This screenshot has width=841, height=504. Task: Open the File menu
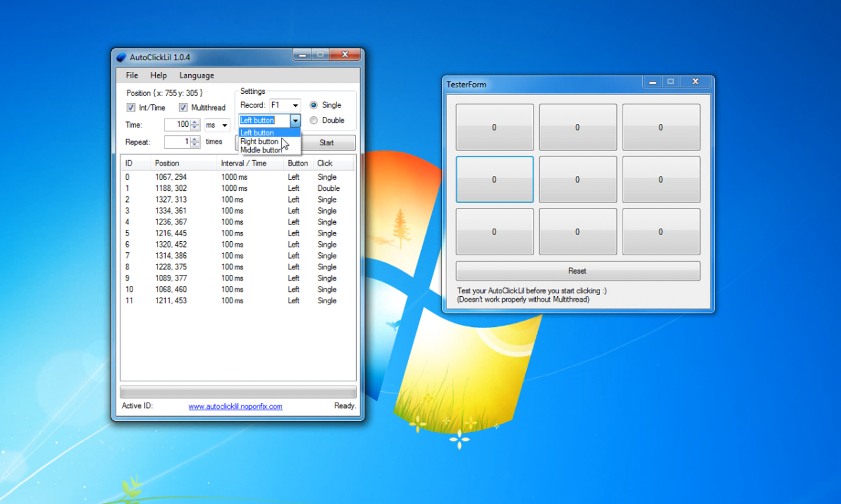tap(132, 75)
